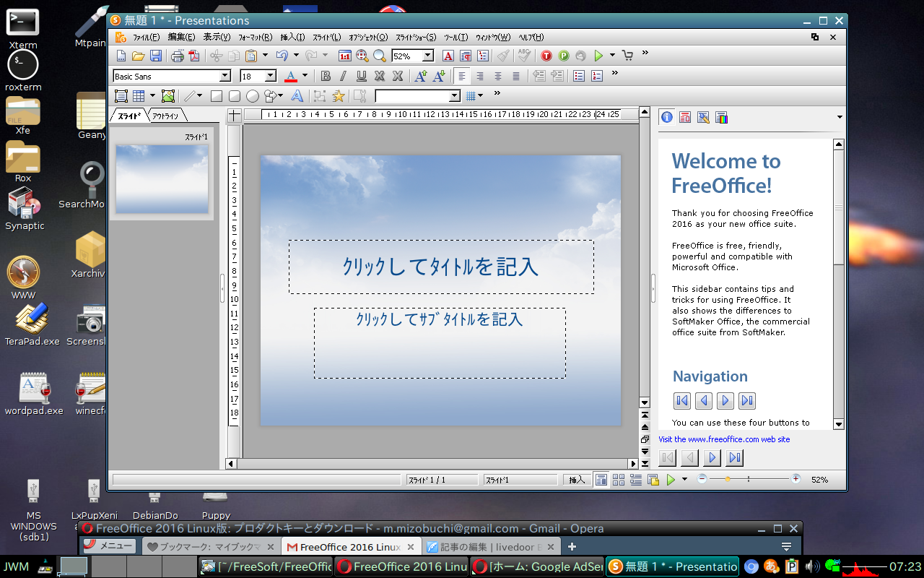
Task: Align text to the left
Action: [462, 76]
